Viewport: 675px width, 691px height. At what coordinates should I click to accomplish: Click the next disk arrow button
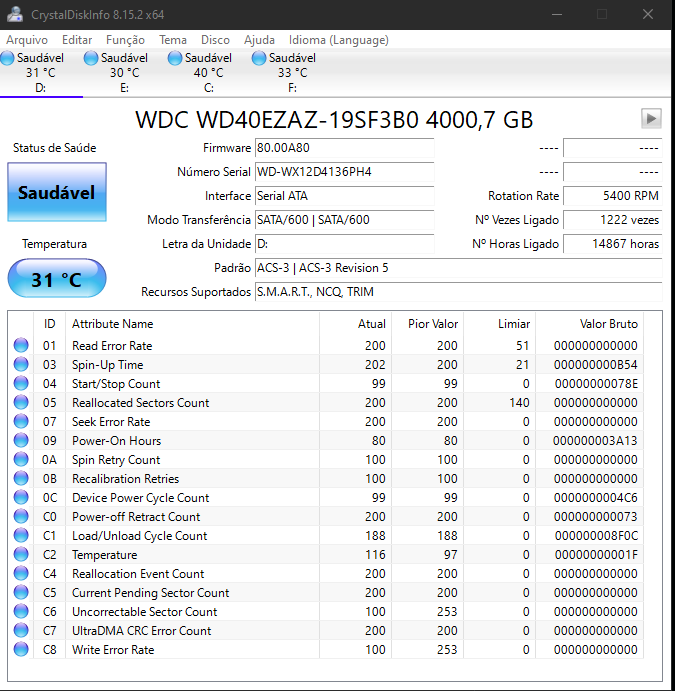click(651, 119)
